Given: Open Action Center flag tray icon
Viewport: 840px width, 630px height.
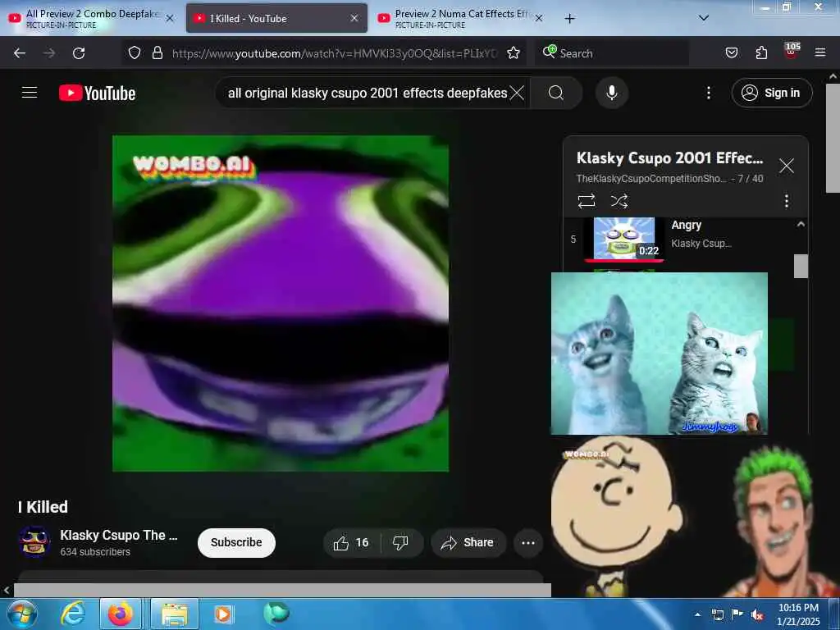Looking at the screenshot, I should pyautogui.click(x=737, y=615).
